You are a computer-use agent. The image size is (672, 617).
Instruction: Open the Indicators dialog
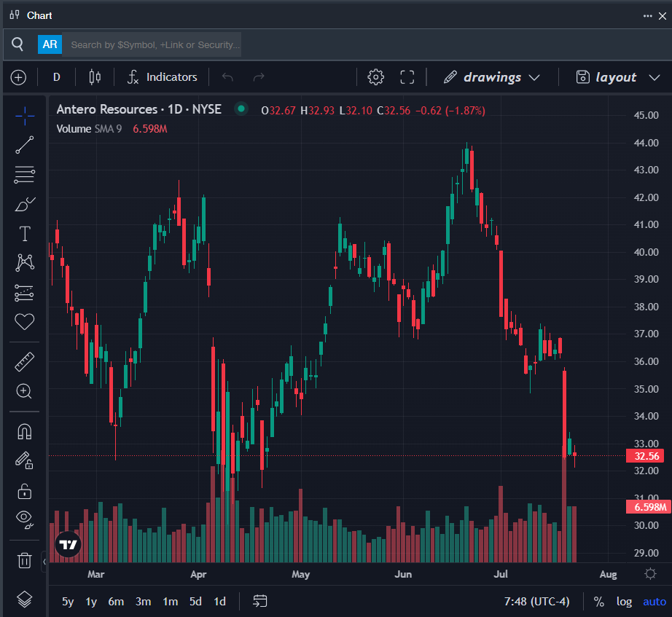click(x=163, y=77)
